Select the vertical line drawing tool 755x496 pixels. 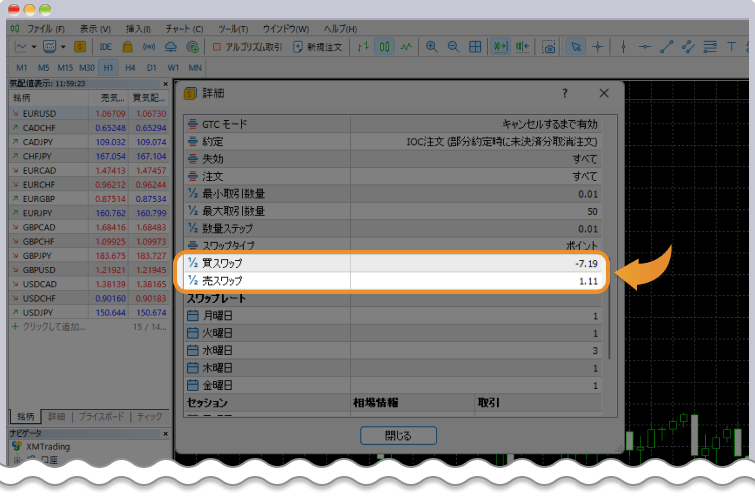[623, 47]
